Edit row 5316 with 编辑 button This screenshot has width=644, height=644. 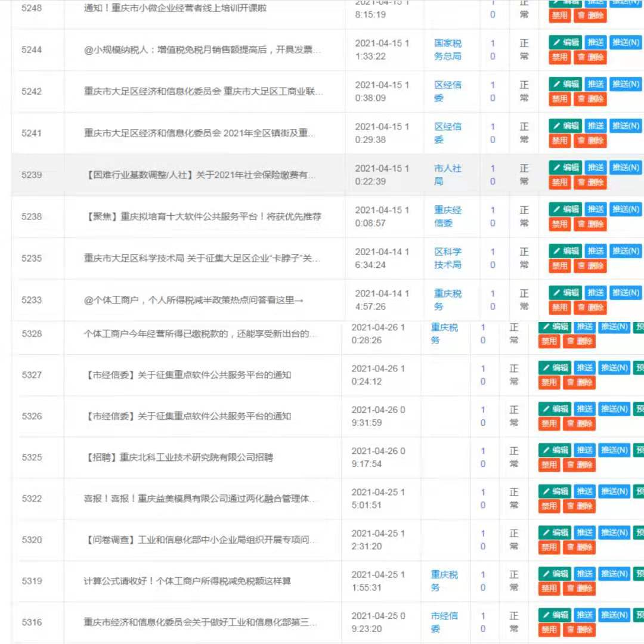tap(555, 615)
